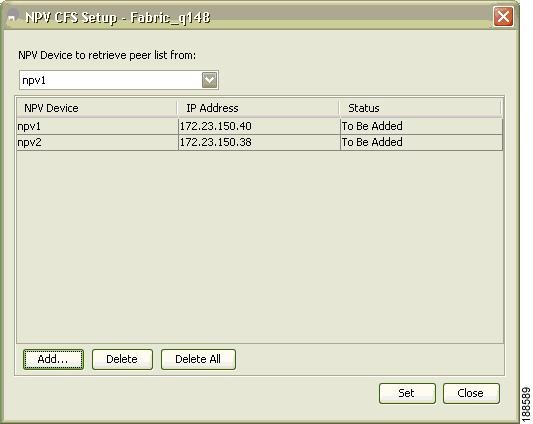Select IP address 172.23.150.38 cell

click(x=259, y=142)
